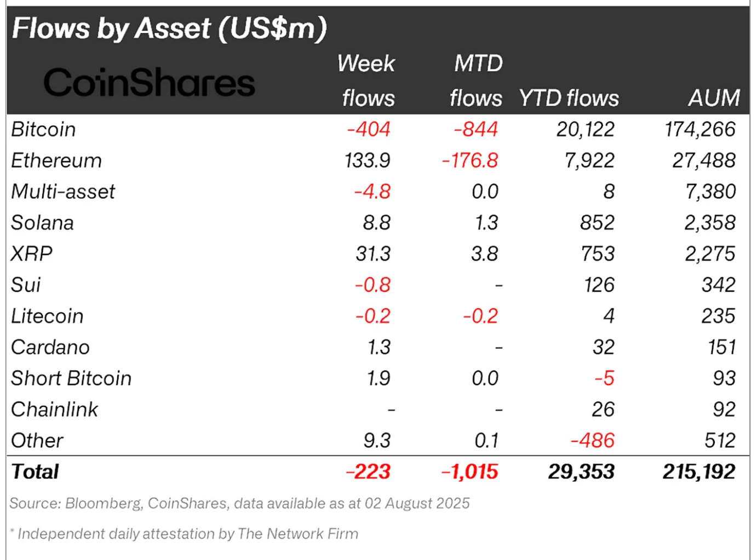Screen dimensions: 756x560
Task: Select the Flows by Asset title
Action: pyautogui.click(x=169, y=28)
